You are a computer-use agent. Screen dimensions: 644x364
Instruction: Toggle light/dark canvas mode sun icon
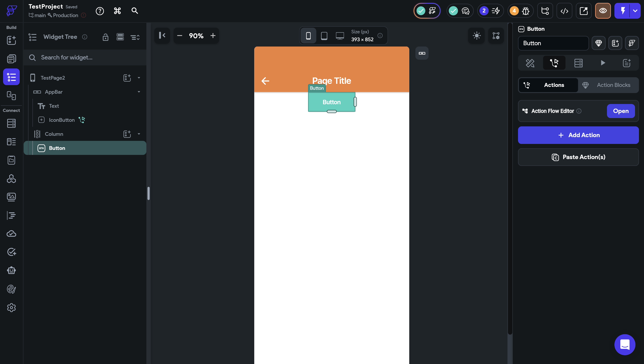pyautogui.click(x=477, y=36)
